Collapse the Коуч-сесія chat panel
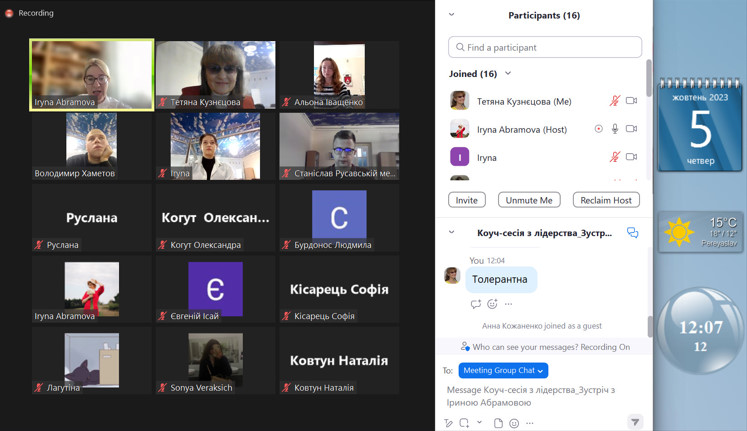747x431 pixels. [452, 232]
